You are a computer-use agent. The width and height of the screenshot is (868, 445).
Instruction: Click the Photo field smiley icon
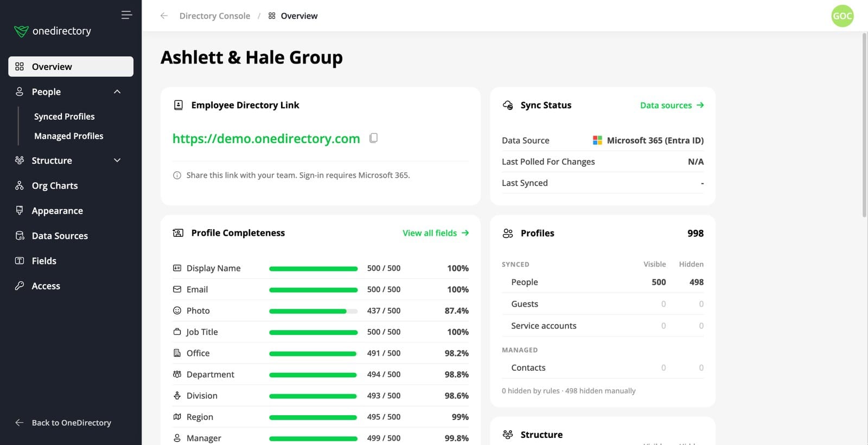click(x=177, y=311)
